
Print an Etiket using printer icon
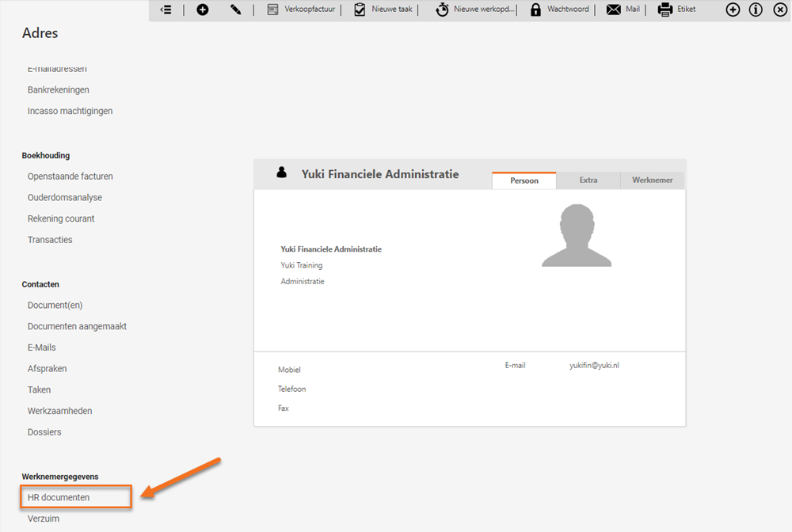click(677, 9)
